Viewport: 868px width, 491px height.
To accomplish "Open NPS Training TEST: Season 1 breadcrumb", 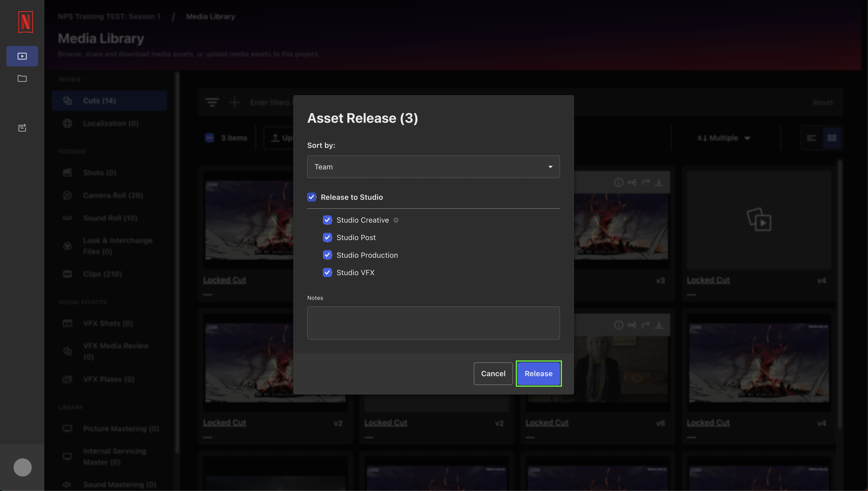I will [x=109, y=17].
